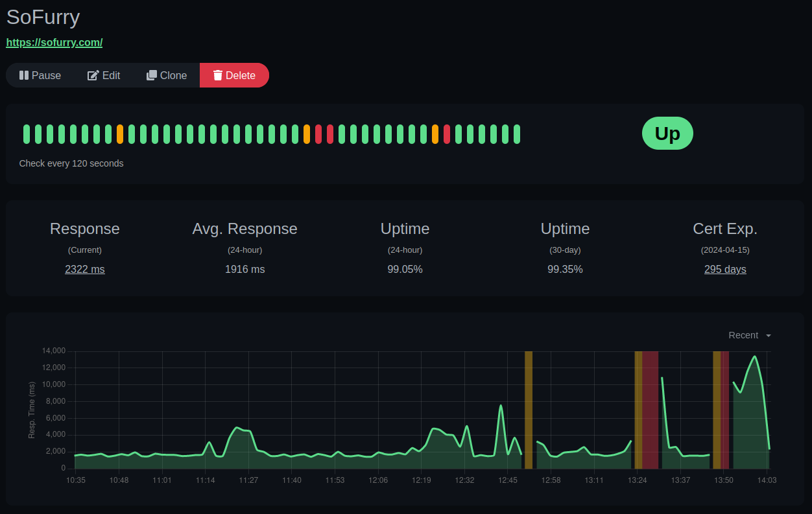Screen dimensions: 812x514
Task: Click the trash icon to delete monitor
Action: [218, 75]
